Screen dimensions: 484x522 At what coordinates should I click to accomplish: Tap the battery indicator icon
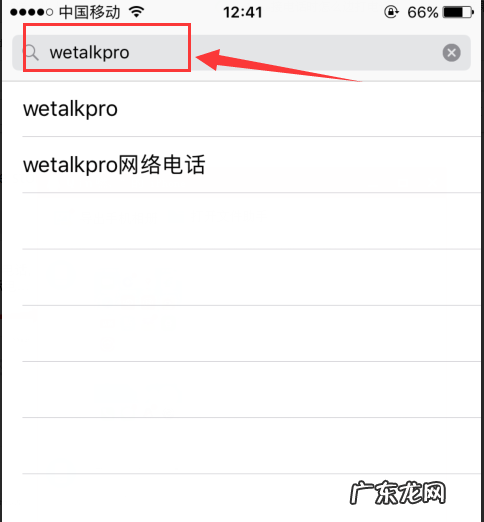pyautogui.click(x=458, y=13)
